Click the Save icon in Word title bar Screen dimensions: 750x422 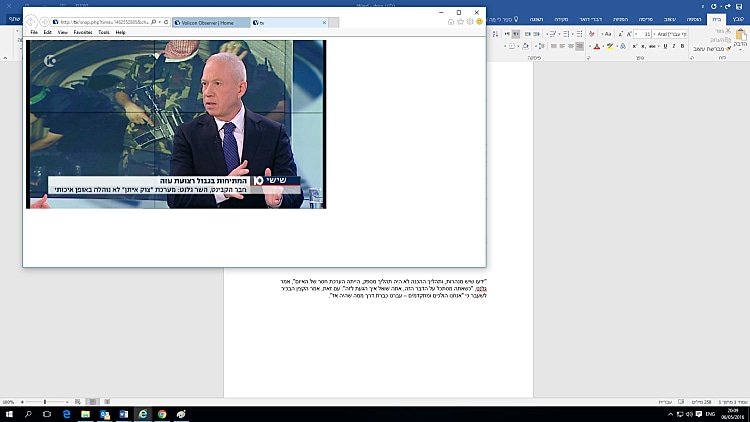[x=740, y=5]
